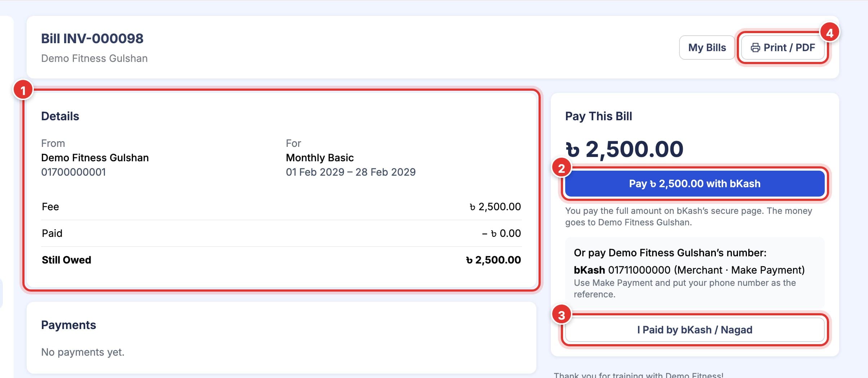Click the "– ৳ 0.00" paid amount
The height and width of the screenshot is (378, 868).
click(x=501, y=233)
